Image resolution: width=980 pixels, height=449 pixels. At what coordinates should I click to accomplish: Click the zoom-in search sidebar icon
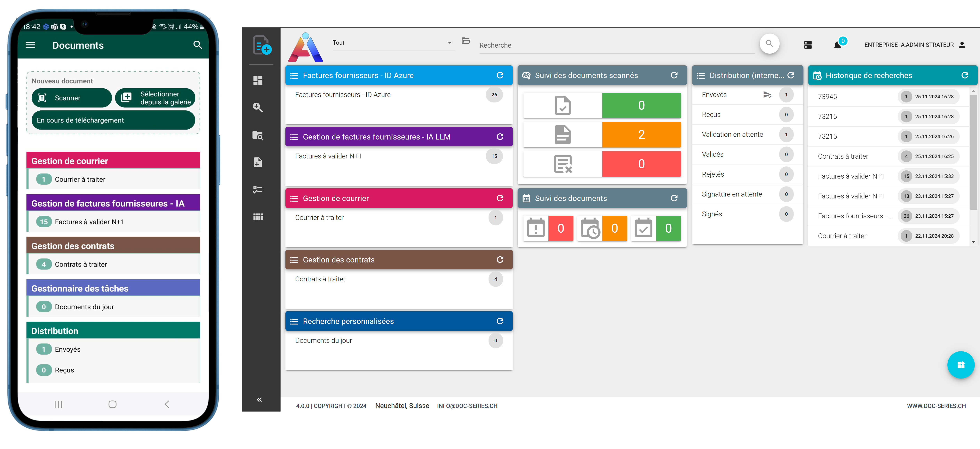tap(258, 108)
